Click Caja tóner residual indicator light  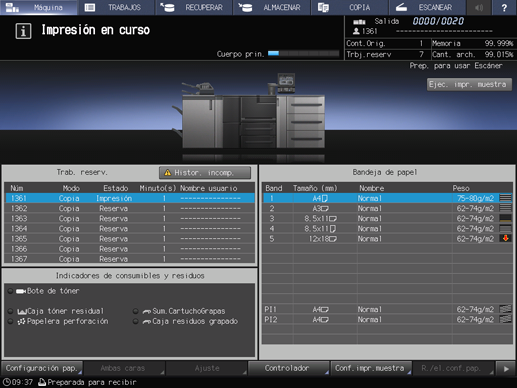pyautogui.click(x=10, y=311)
